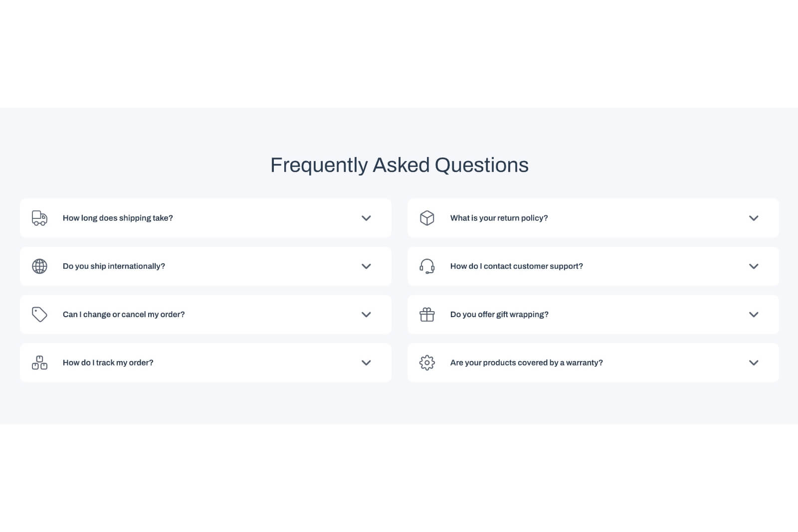Click the headset icon for customer support
798x532 pixels.
427,266
